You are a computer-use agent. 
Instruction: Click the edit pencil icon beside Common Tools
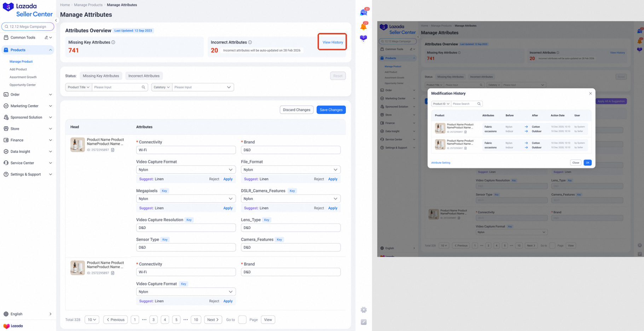click(46, 37)
